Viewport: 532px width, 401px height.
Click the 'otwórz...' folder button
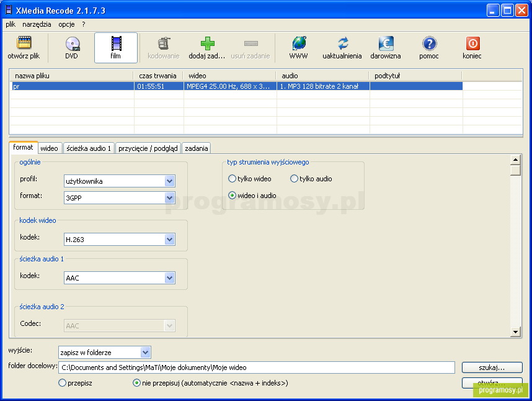(x=492, y=382)
